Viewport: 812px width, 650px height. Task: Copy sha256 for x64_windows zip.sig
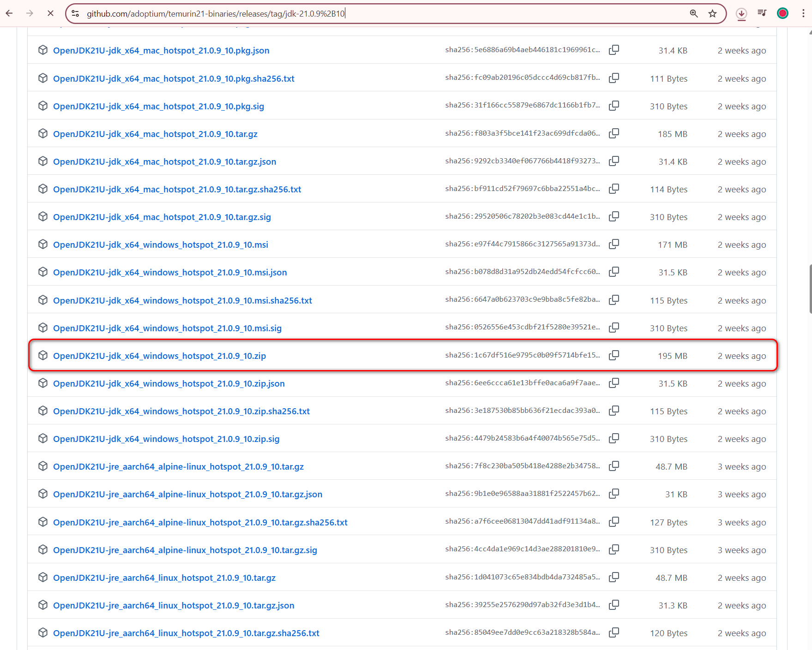coord(614,438)
